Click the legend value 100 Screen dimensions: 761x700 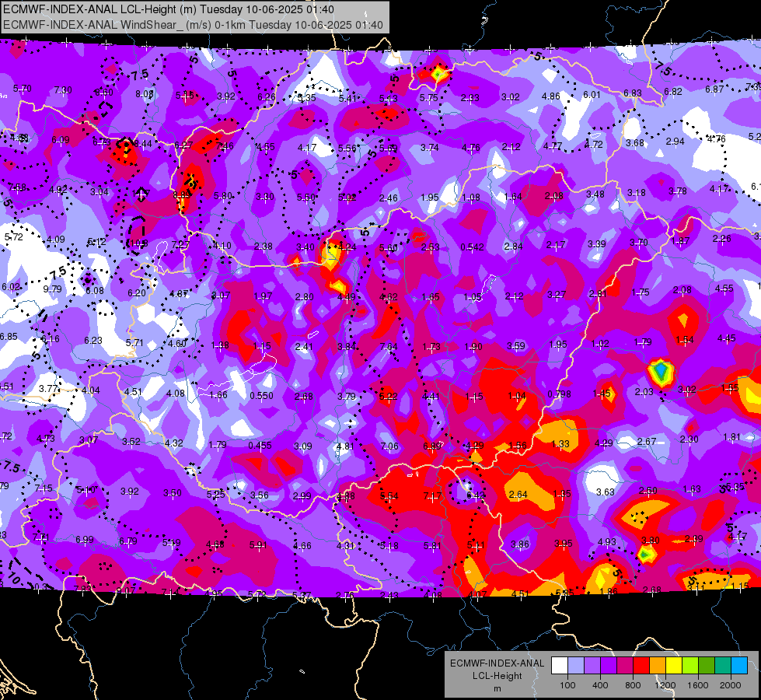point(567,685)
